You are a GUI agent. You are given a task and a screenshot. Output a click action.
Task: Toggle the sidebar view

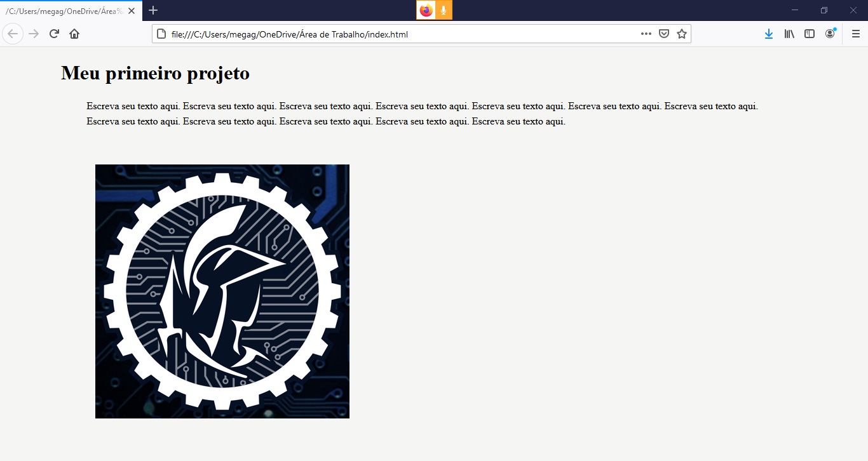pos(810,34)
